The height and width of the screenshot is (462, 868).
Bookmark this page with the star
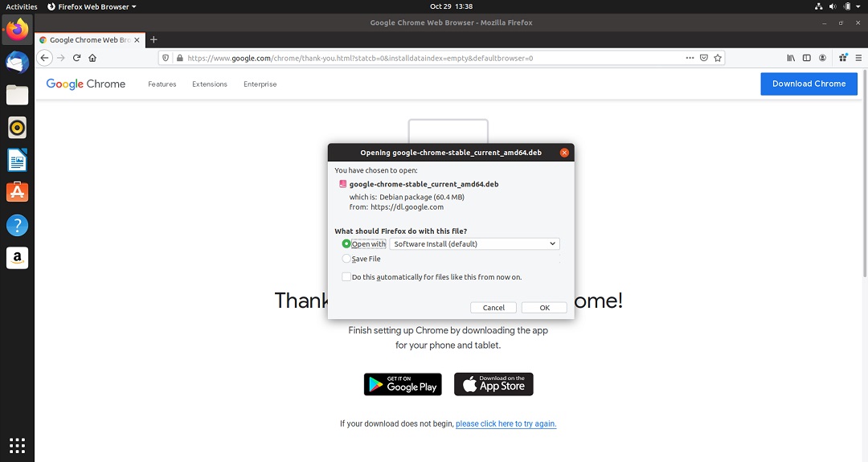718,58
